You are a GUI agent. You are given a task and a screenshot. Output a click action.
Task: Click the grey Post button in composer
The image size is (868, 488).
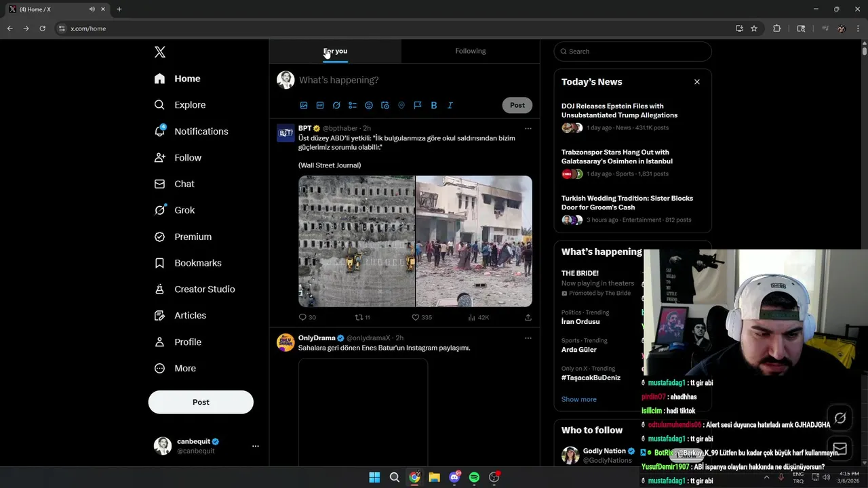click(517, 105)
